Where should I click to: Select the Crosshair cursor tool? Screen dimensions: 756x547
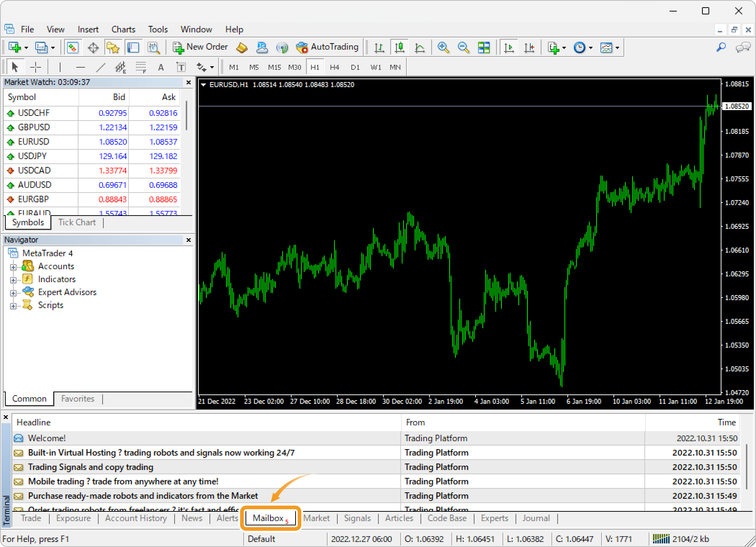[36, 67]
